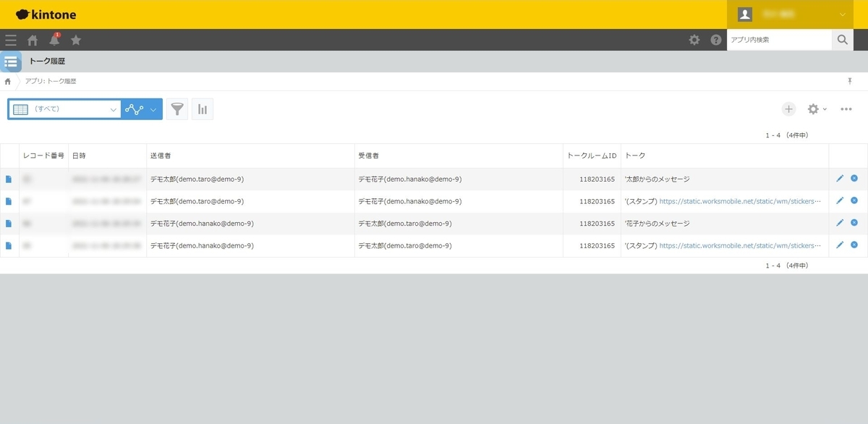Edit the first スタンプ row with the pencil
The image size is (868, 424).
[840, 200]
